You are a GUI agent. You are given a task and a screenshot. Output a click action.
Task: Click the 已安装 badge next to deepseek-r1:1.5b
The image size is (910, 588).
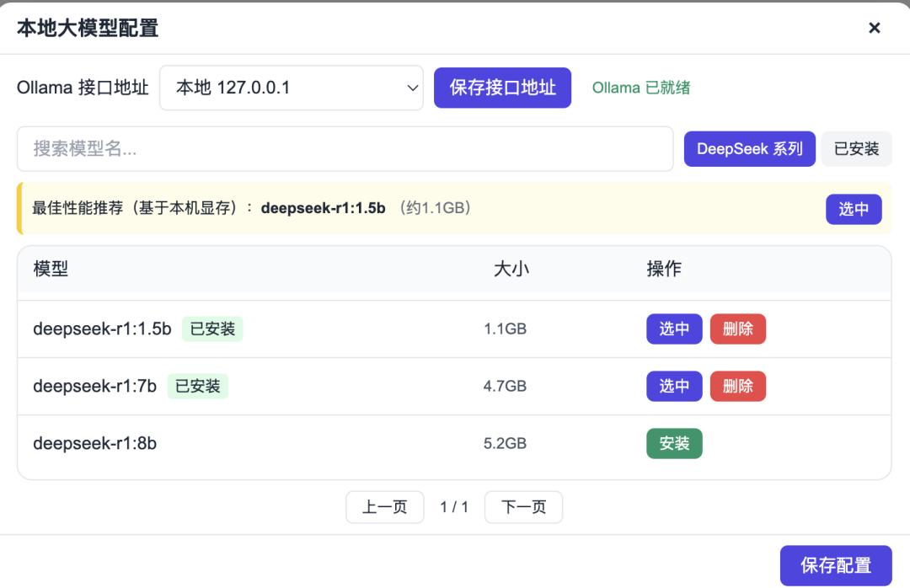click(x=212, y=329)
